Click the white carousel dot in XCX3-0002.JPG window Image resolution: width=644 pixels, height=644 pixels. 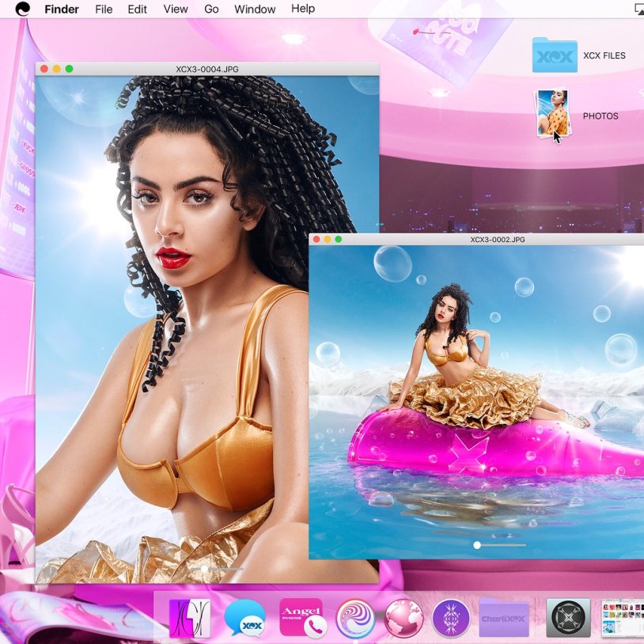click(478, 544)
